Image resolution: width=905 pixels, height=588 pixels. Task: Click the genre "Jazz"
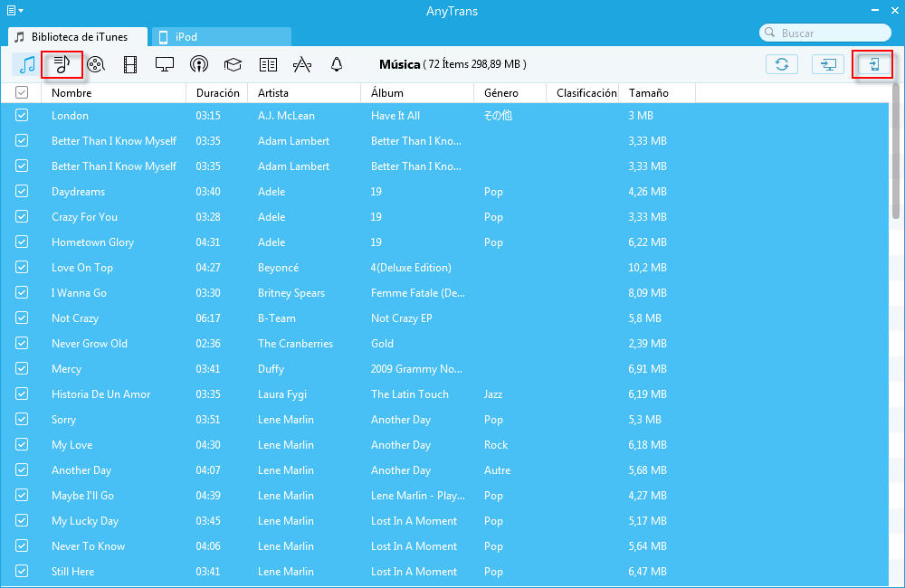coord(493,394)
